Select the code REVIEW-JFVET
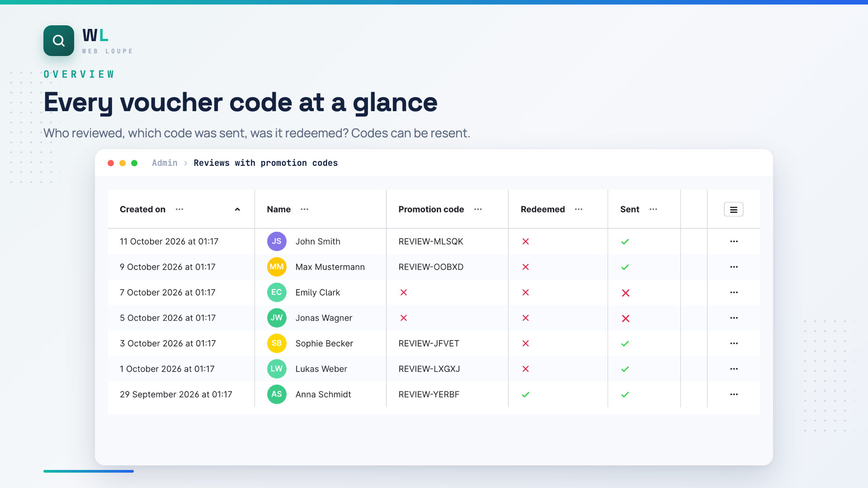The image size is (868, 488). coord(429,343)
